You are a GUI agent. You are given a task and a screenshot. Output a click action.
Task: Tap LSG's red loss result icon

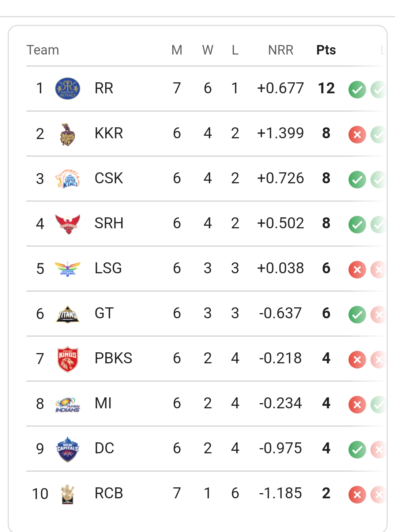click(357, 270)
